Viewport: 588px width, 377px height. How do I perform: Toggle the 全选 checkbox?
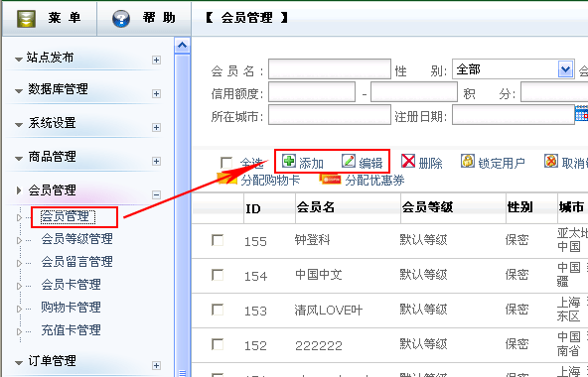(226, 163)
